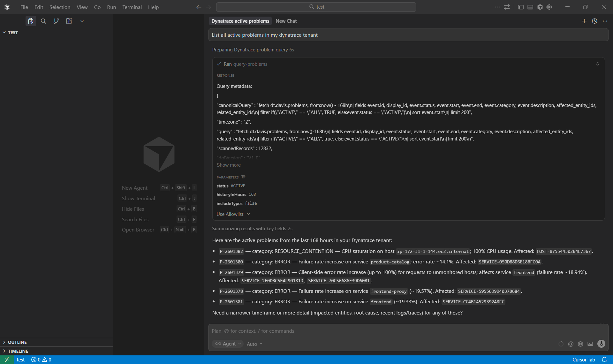Open errors and warnings from the status bar
The image size is (613, 364).
41,359
